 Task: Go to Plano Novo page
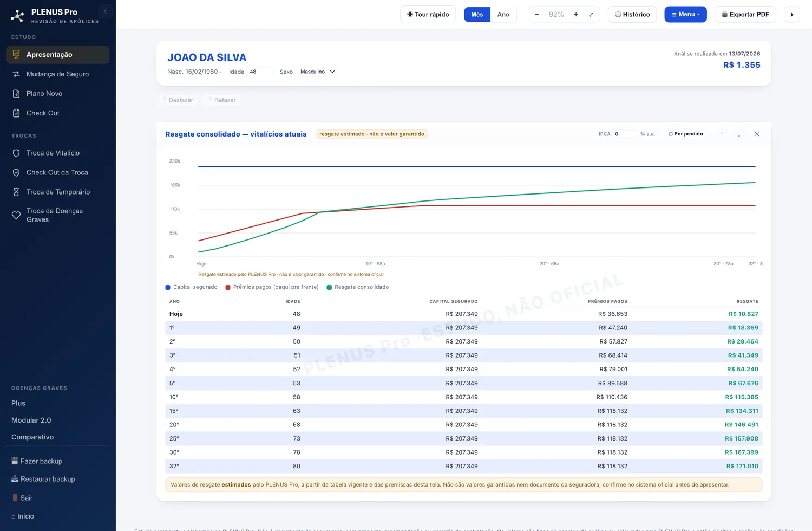pos(58,94)
